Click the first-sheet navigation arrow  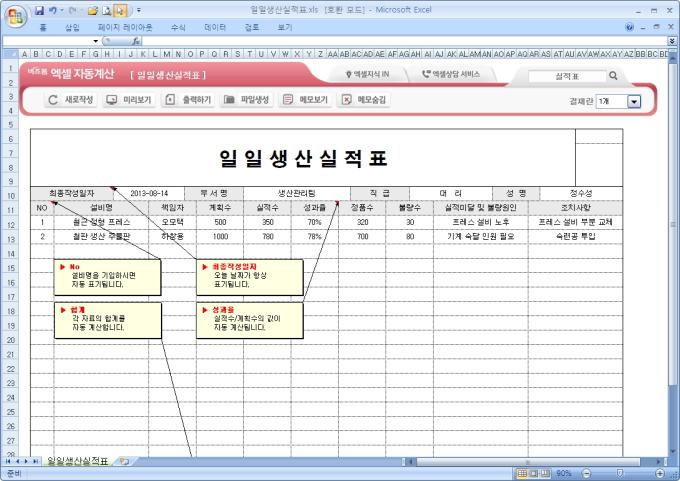tap(8, 461)
